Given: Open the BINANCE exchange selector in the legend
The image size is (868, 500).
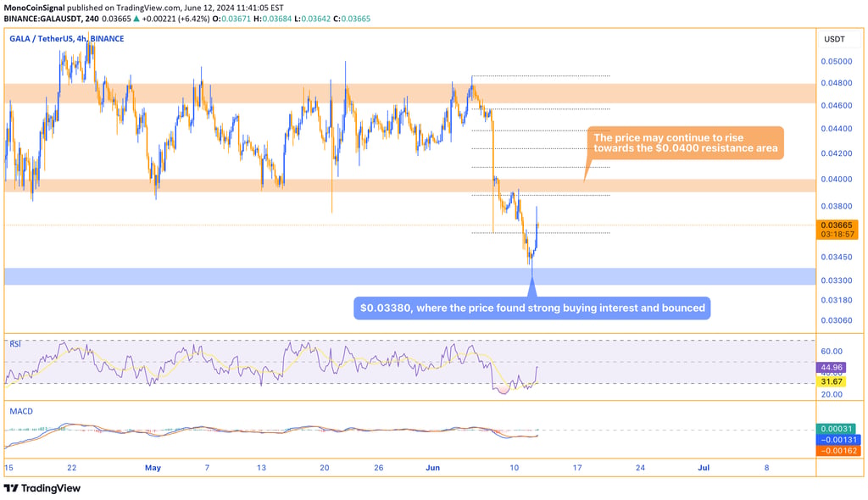Looking at the screenshot, I should click(x=106, y=38).
